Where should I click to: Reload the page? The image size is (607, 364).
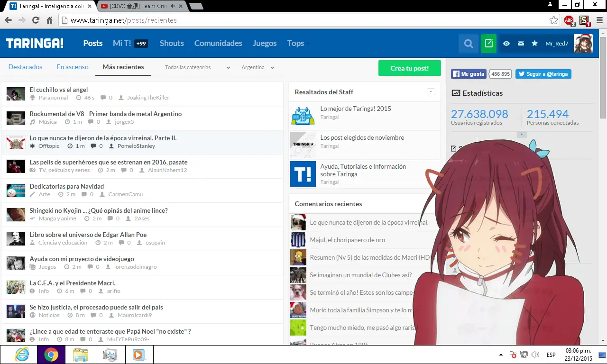point(36,20)
